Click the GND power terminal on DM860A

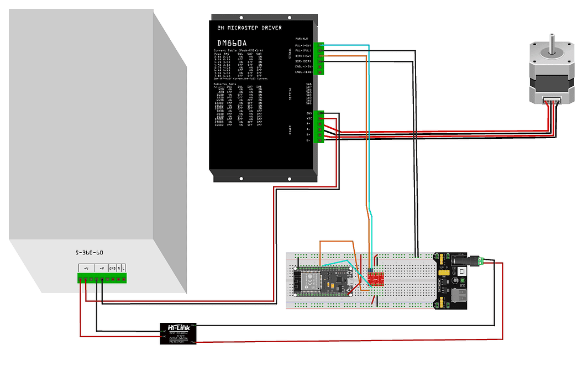coord(320,113)
